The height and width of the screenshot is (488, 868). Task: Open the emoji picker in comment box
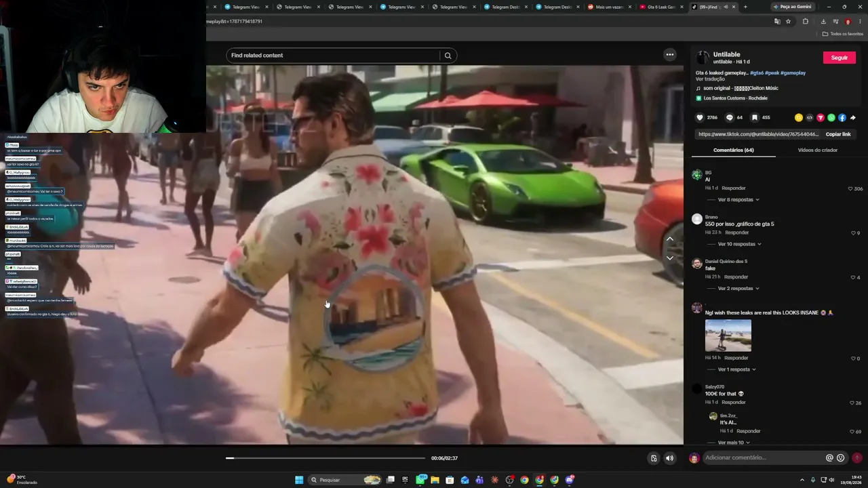[841, 458]
